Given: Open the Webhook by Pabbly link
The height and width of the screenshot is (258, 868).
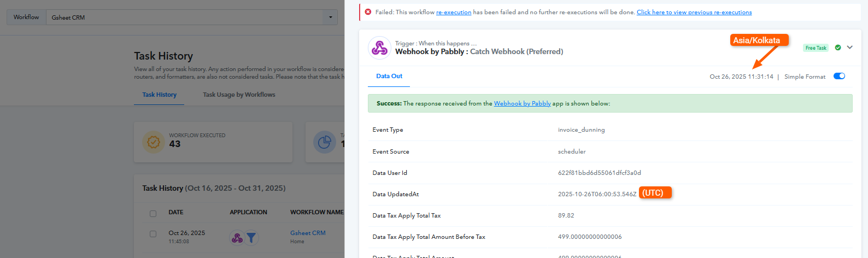Looking at the screenshot, I should pos(522,103).
